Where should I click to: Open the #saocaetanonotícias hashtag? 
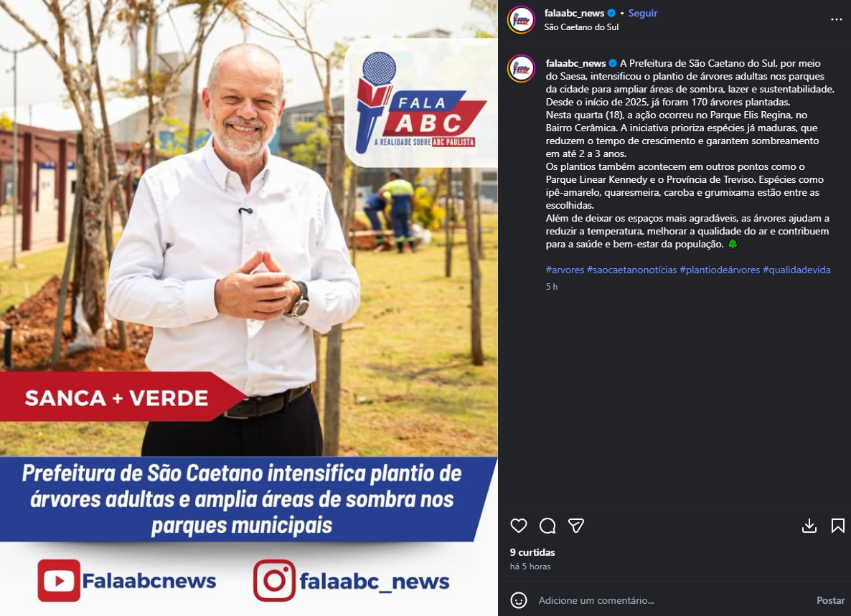tap(631, 270)
